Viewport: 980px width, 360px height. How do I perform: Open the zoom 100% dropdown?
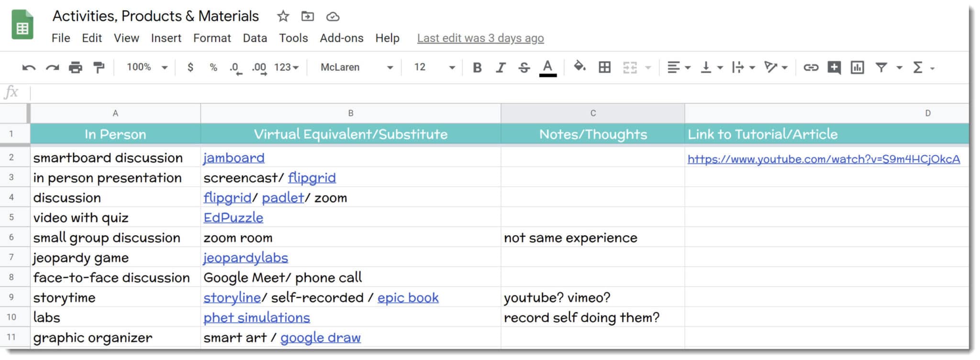click(x=146, y=67)
